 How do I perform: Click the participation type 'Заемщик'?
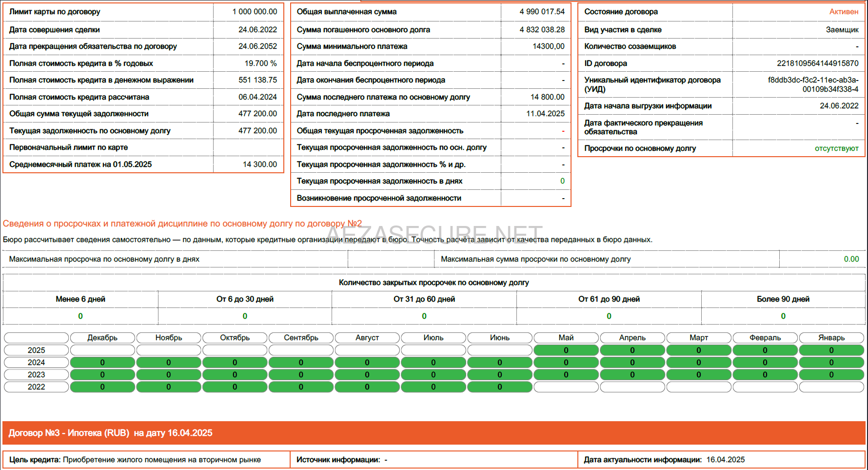tap(842, 30)
